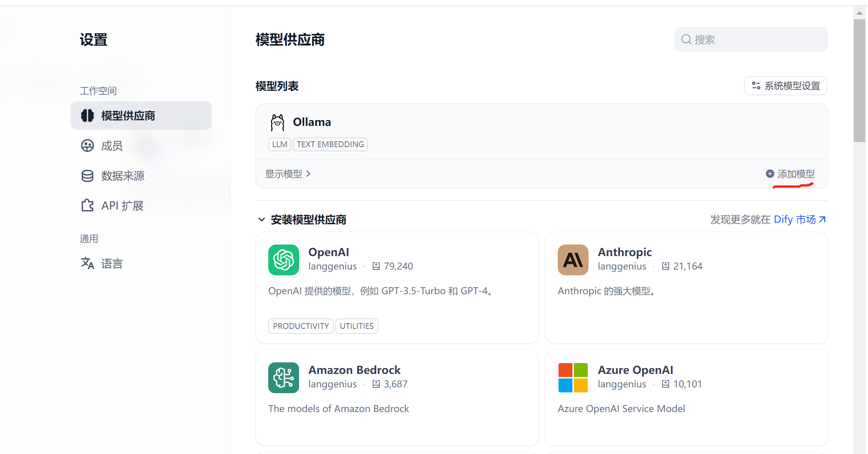This screenshot has height=454, width=868.
Task: Expand Ollama's 显示模型 list
Action: tap(288, 174)
